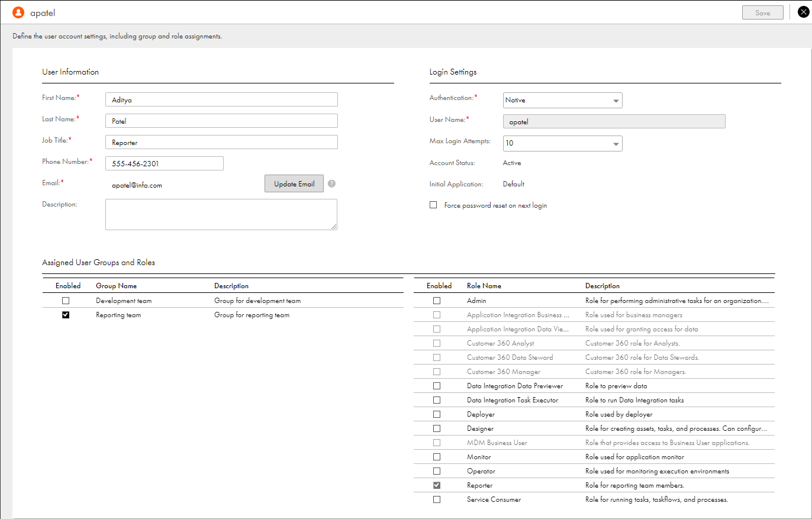Select the Data Integration Task Executor checkbox
Image resolution: width=812 pixels, height=519 pixels.
coord(437,400)
